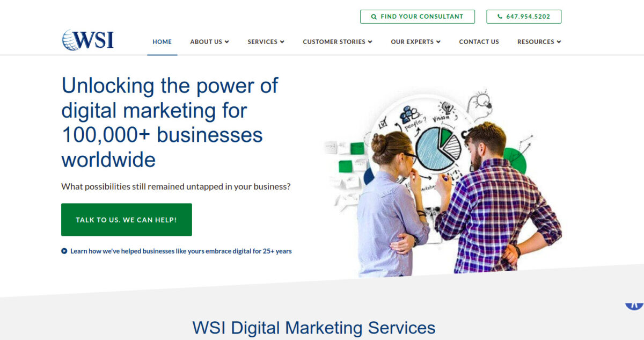
Task: Click the WSI Digital Marketing Services heading
Action: 314,328
